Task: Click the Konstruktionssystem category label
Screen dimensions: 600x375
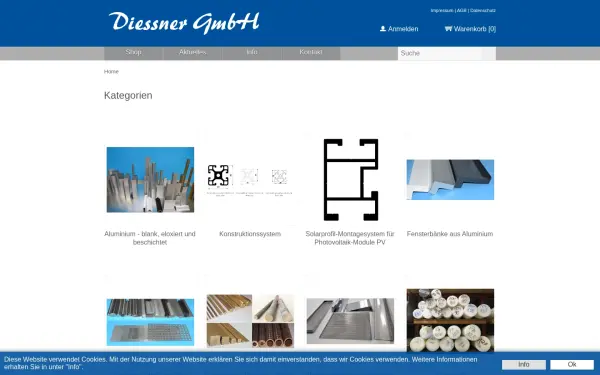Action: pyautogui.click(x=250, y=234)
